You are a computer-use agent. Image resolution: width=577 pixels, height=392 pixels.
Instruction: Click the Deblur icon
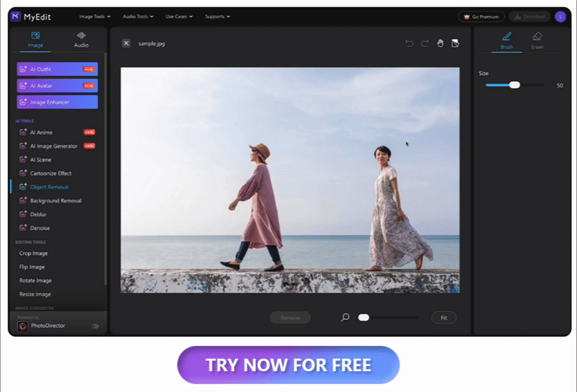[23, 213]
